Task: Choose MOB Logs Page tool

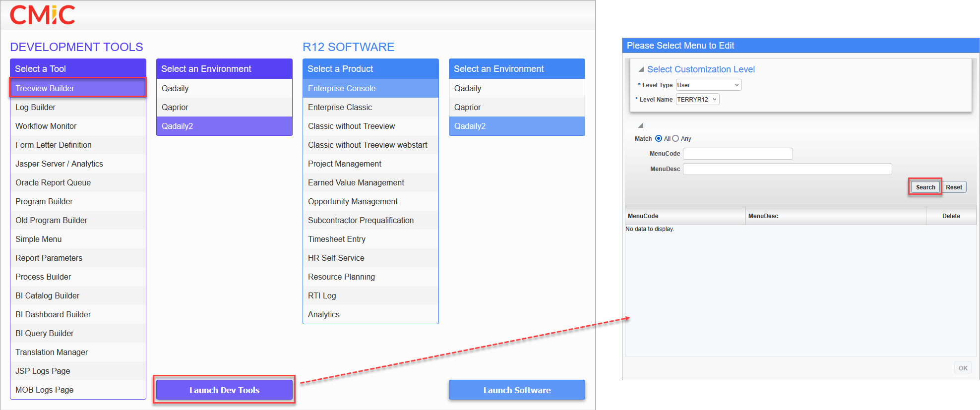Action: 78,390
